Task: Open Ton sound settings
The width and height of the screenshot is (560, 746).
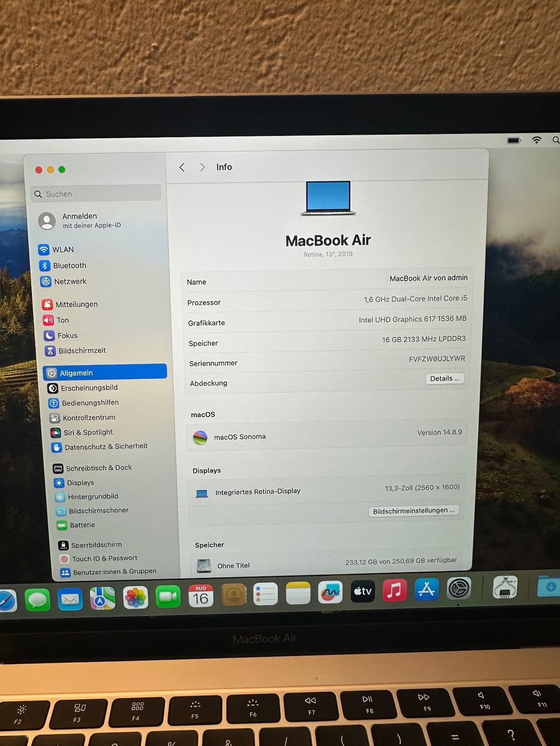Action: coord(56,320)
